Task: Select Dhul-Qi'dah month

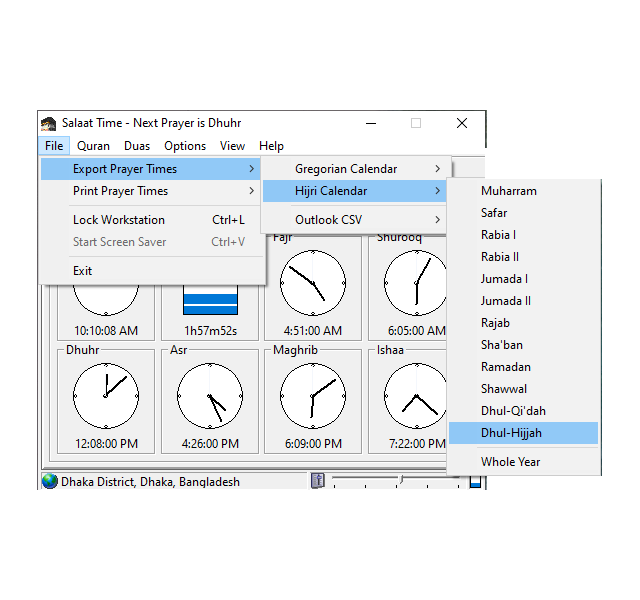Action: click(523, 411)
